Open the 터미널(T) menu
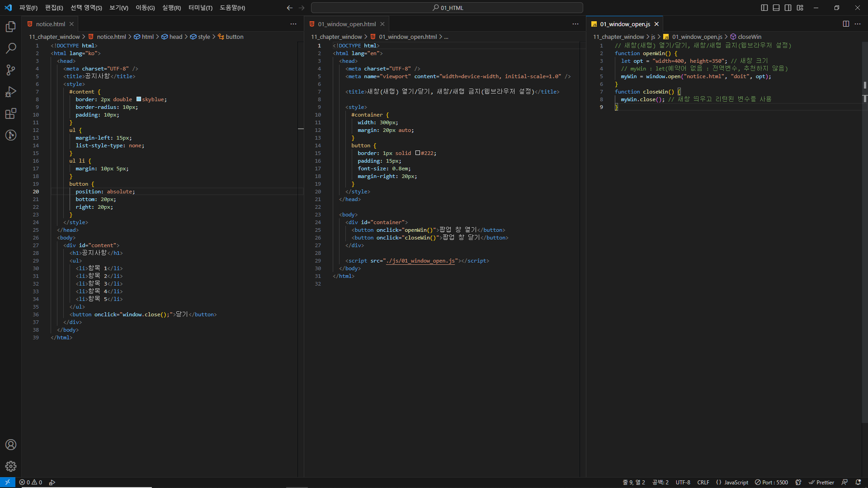868x488 pixels. click(x=200, y=8)
